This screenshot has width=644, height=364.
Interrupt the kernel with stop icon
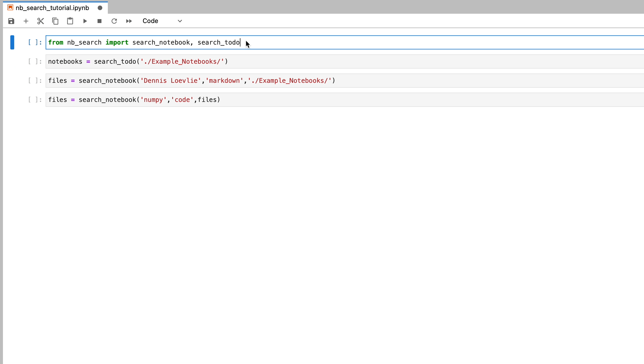[x=99, y=21]
